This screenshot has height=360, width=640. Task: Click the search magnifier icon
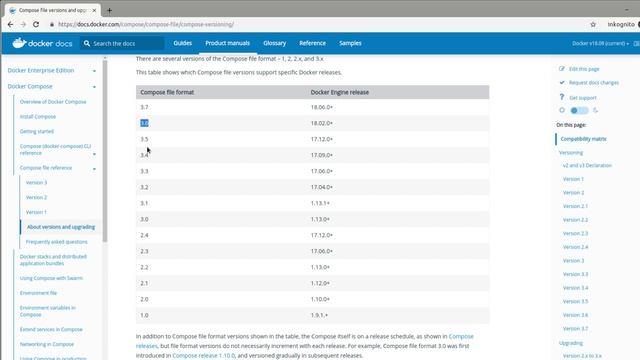click(x=87, y=43)
